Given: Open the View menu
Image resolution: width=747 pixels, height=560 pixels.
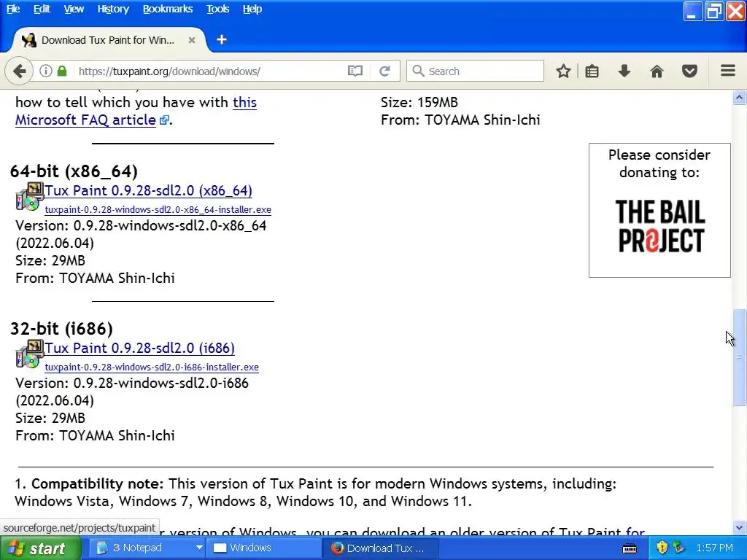Looking at the screenshot, I should (x=74, y=9).
